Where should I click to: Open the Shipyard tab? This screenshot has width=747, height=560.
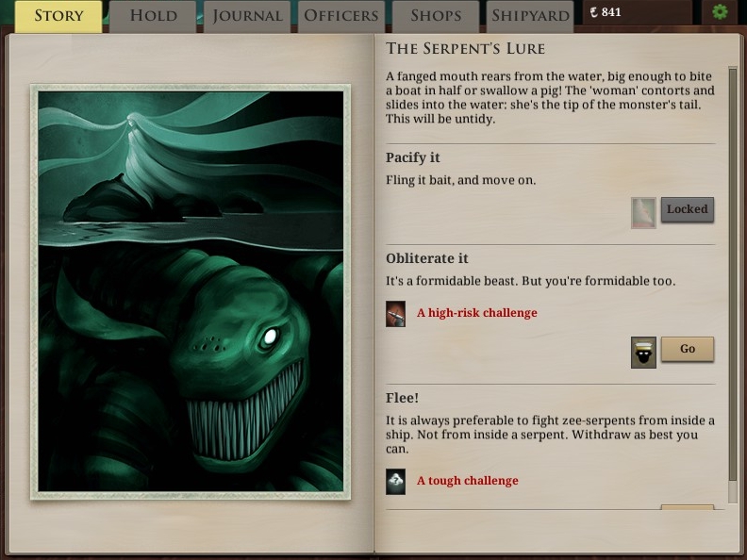(x=530, y=16)
